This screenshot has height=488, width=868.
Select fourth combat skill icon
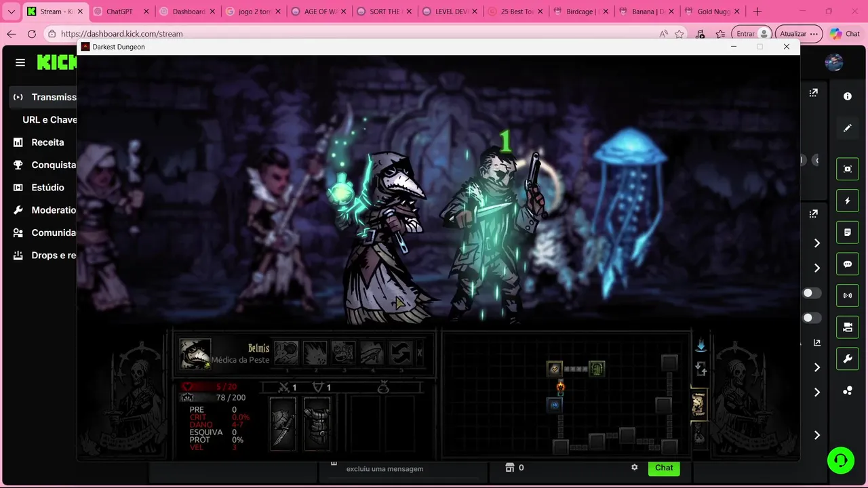pos(372,352)
